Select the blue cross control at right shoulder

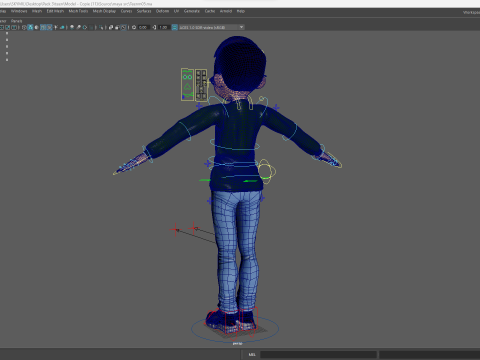click(276, 107)
